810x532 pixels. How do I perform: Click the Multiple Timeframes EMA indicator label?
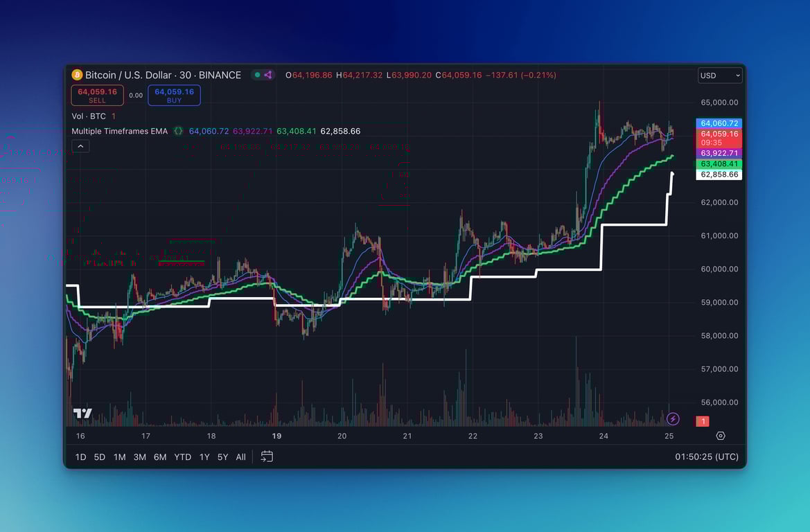pos(119,131)
